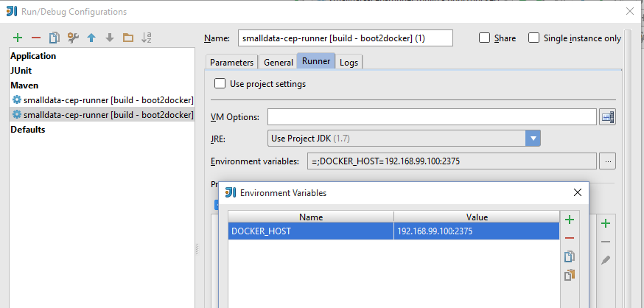
Task: Add a new environment variable
Action: click(569, 219)
